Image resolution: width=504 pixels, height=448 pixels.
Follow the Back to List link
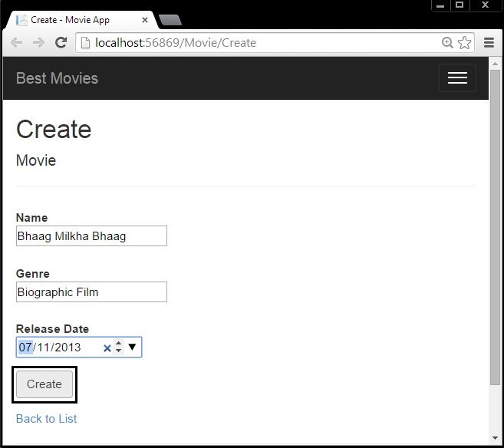click(46, 419)
